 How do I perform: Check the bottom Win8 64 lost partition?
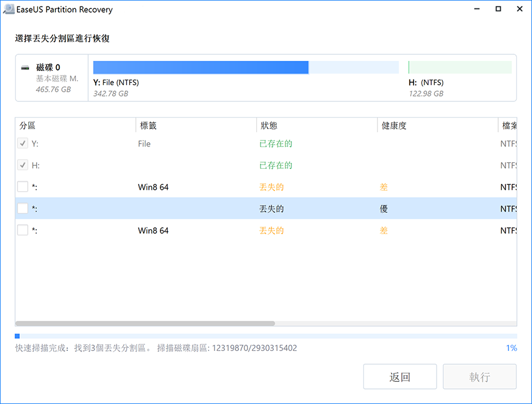click(22, 230)
